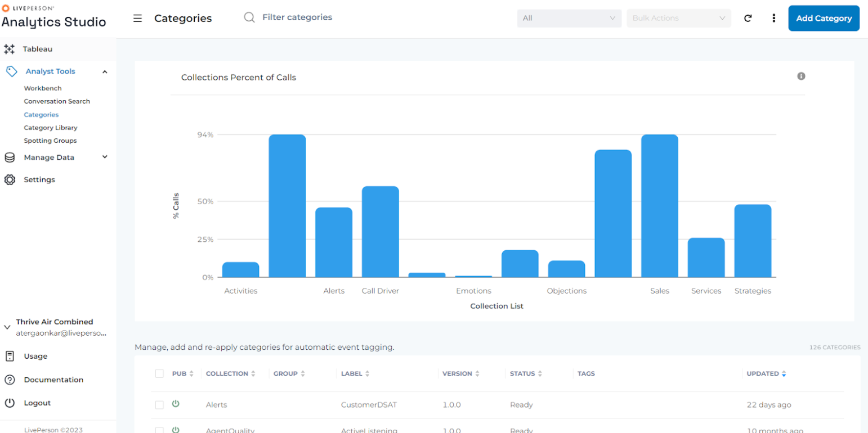
Task: Sort by Label column header
Action: pyautogui.click(x=355, y=373)
